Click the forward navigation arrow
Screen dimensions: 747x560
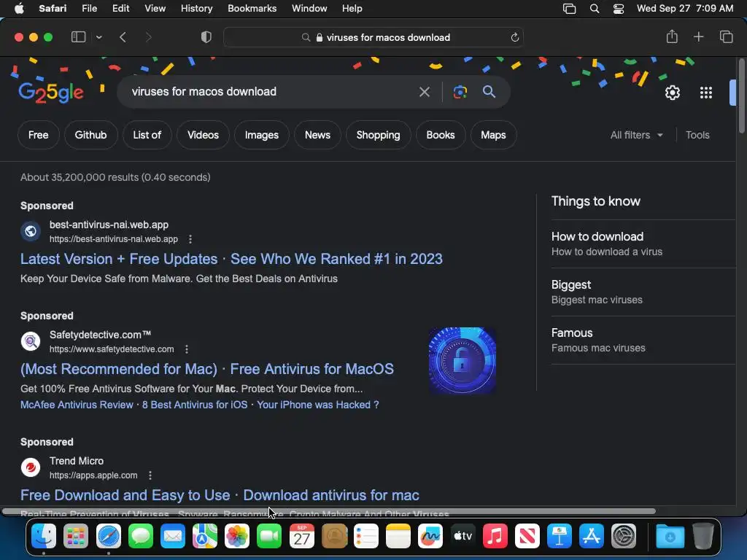tap(148, 37)
